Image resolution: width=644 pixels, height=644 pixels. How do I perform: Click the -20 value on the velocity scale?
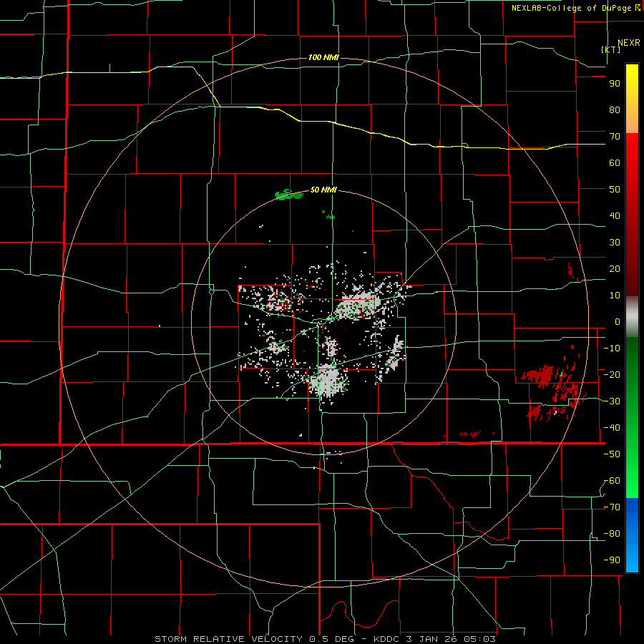pyautogui.click(x=612, y=374)
